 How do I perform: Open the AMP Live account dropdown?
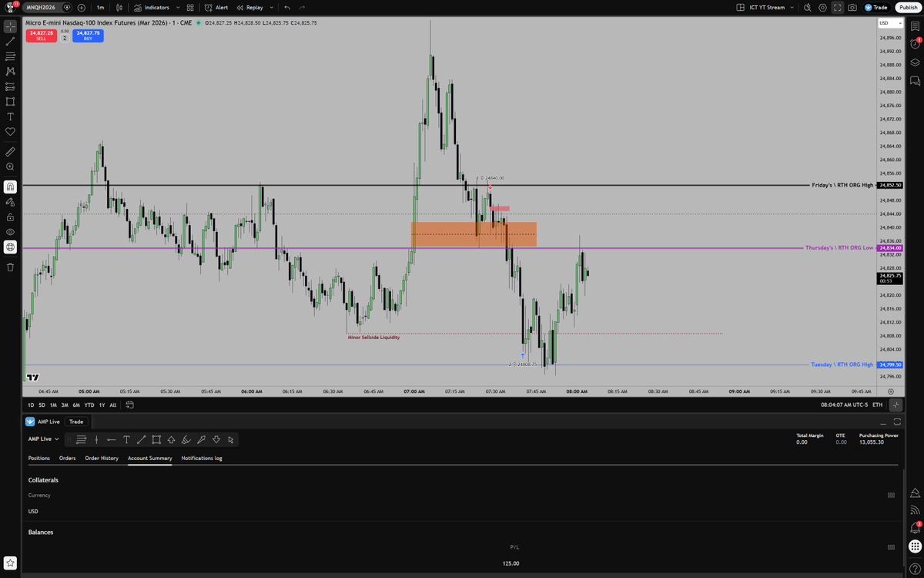click(43, 439)
